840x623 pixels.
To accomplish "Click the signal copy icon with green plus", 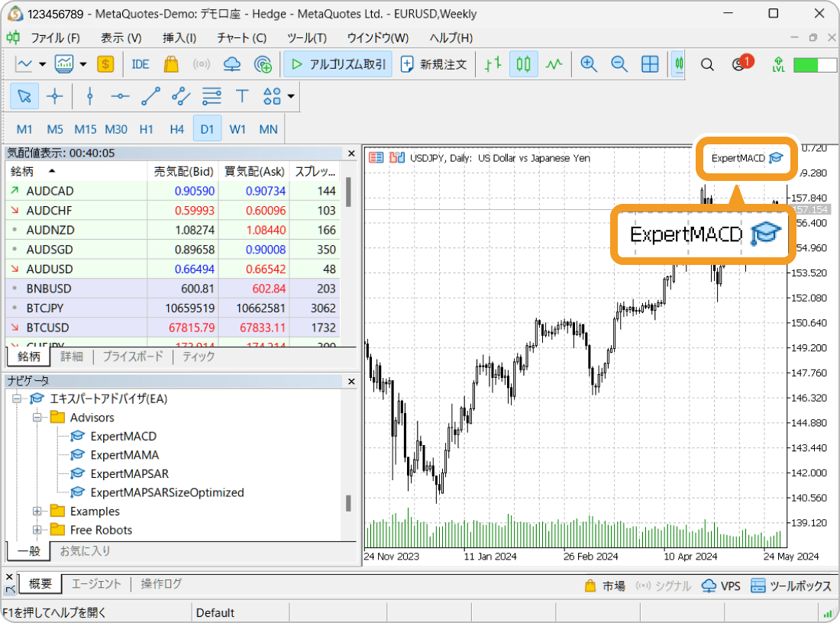I will [263, 64].
